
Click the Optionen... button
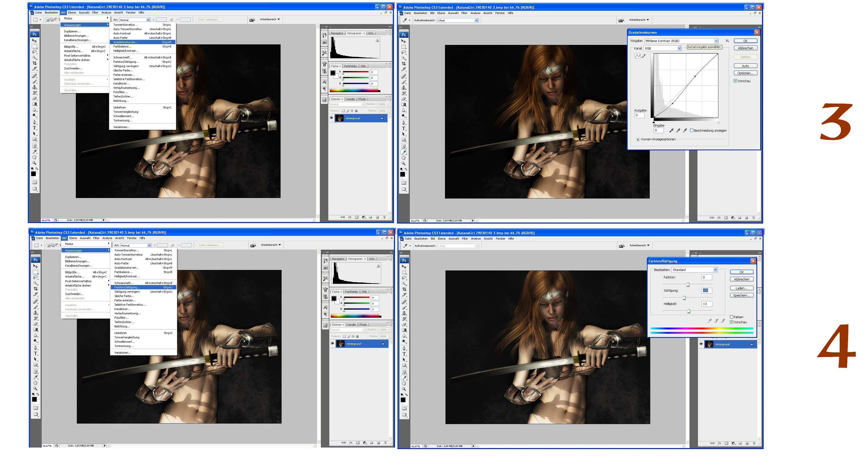(745, 73)
